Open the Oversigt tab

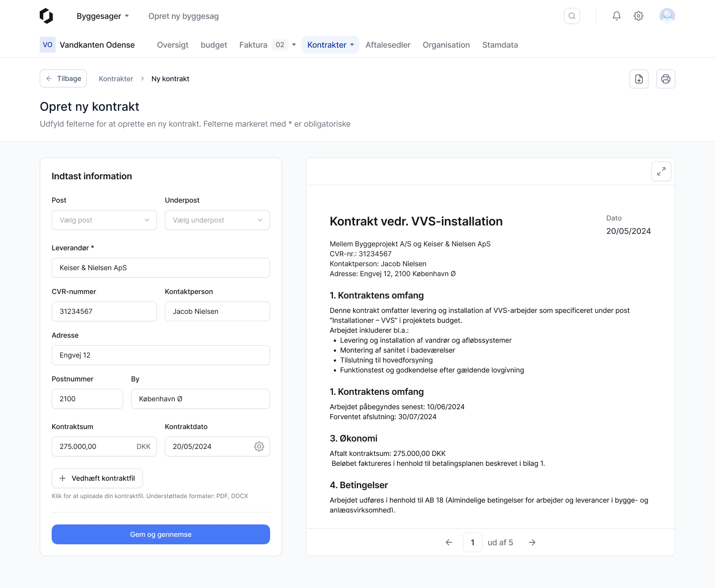tap(172, 45)
